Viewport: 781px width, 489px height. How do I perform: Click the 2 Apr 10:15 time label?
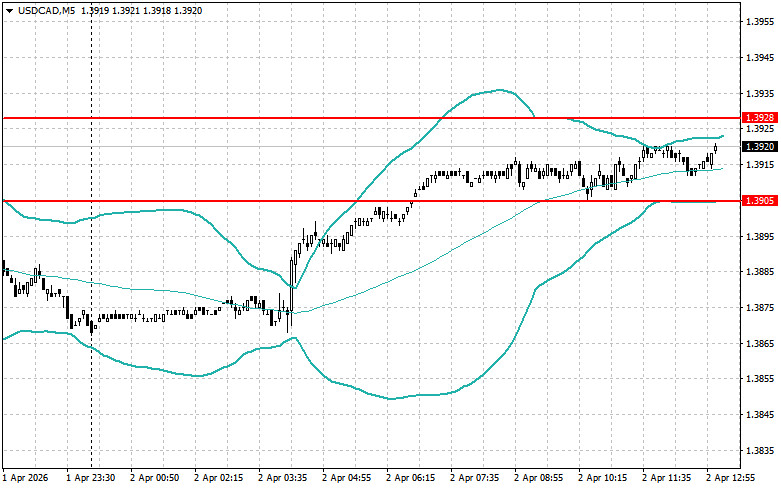[x=603, y=478]
